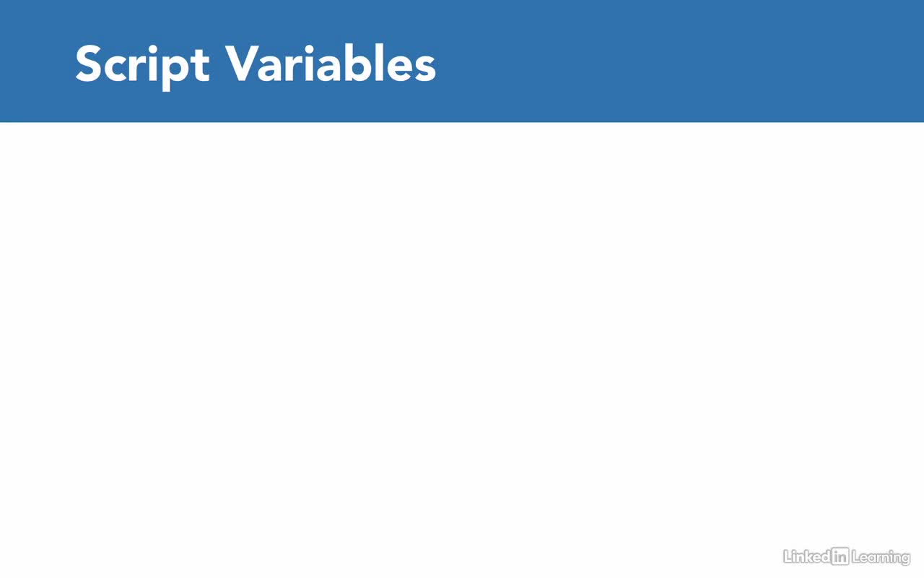This screenshot has height=578, width=924.
Task: Click the blue banner left of the title
Action: click(x=36, y=61)
